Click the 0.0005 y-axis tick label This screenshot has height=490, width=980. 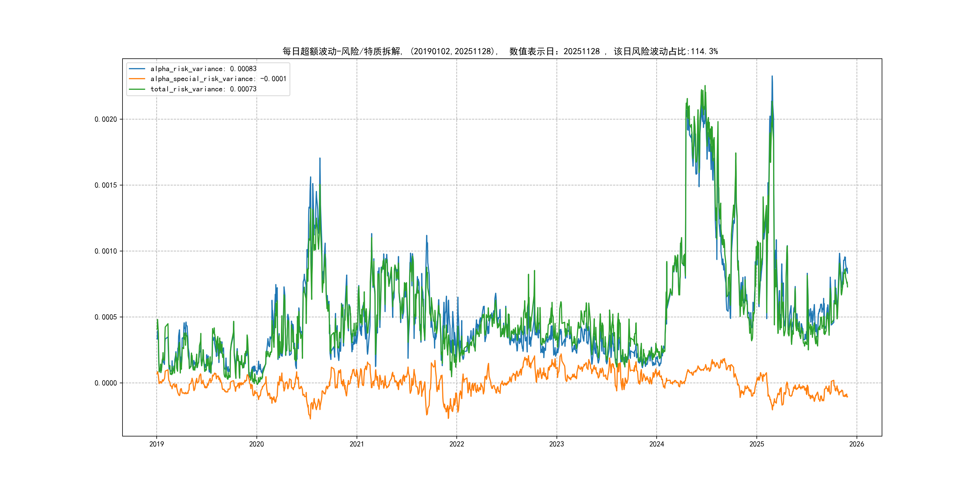(x=106, y=317)
